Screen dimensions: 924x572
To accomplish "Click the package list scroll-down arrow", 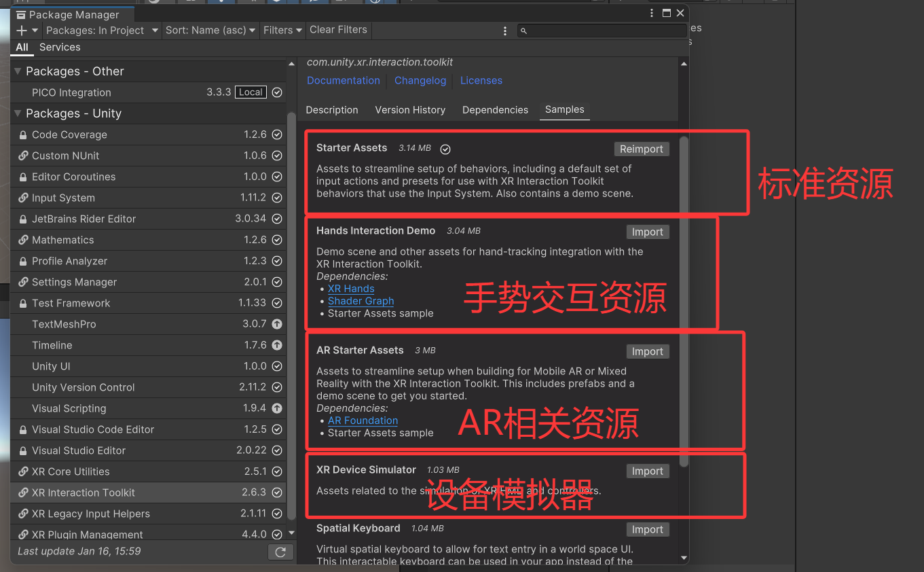I will tap(292, 533).
